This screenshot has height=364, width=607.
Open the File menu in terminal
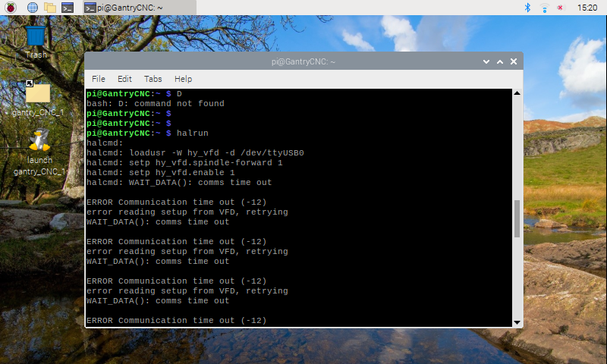click(x=99, y=79)
